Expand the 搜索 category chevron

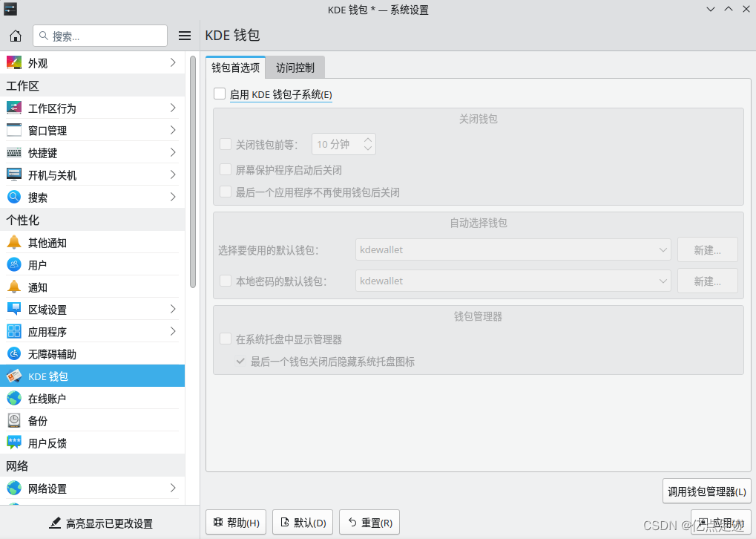point(173,197)
